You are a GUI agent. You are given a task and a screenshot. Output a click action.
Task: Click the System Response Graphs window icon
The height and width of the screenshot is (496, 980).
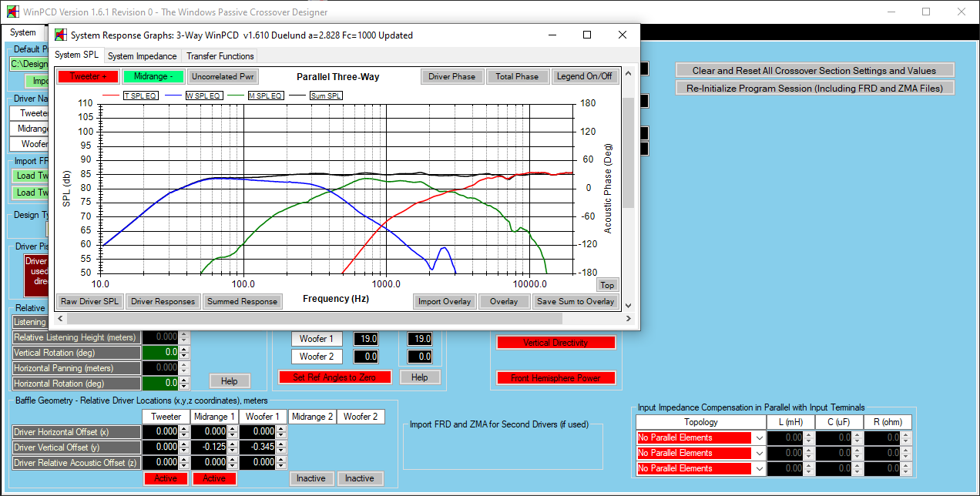point(60,35)
